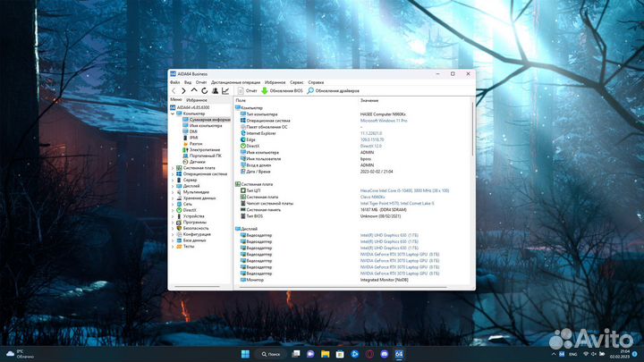Select DMI tree item

tap(190, 131)
